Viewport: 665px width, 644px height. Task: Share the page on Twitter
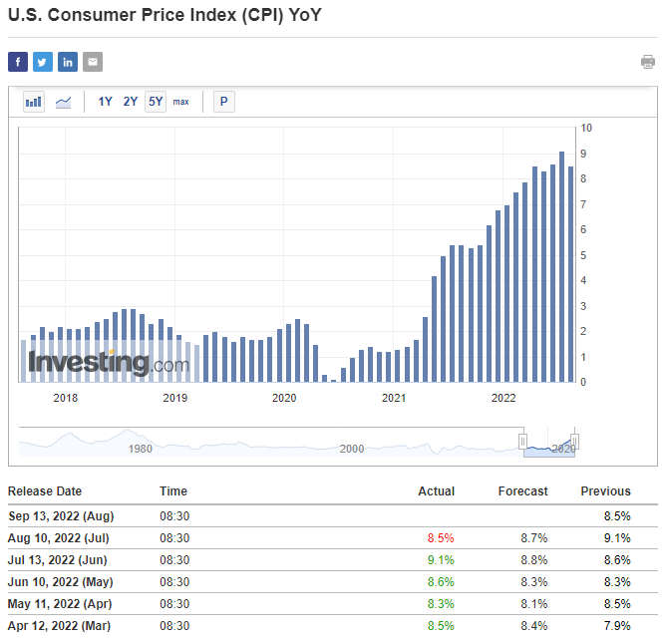point(43,62)
